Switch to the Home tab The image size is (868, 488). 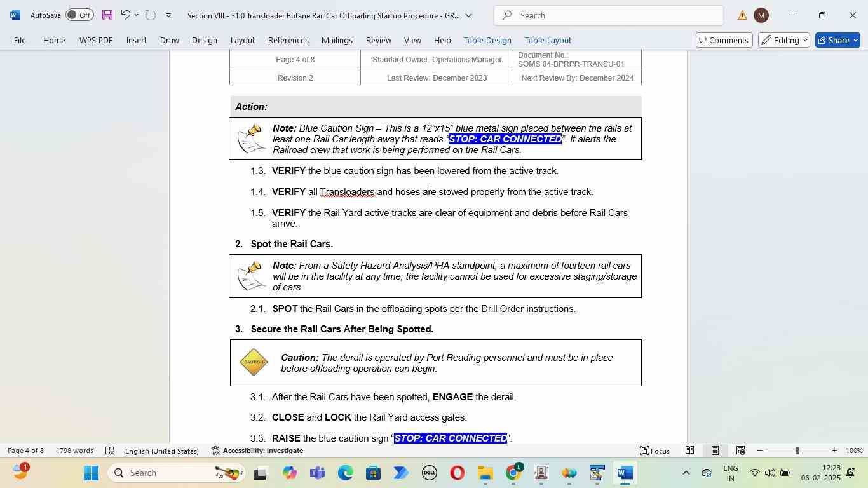pos(54,40)
